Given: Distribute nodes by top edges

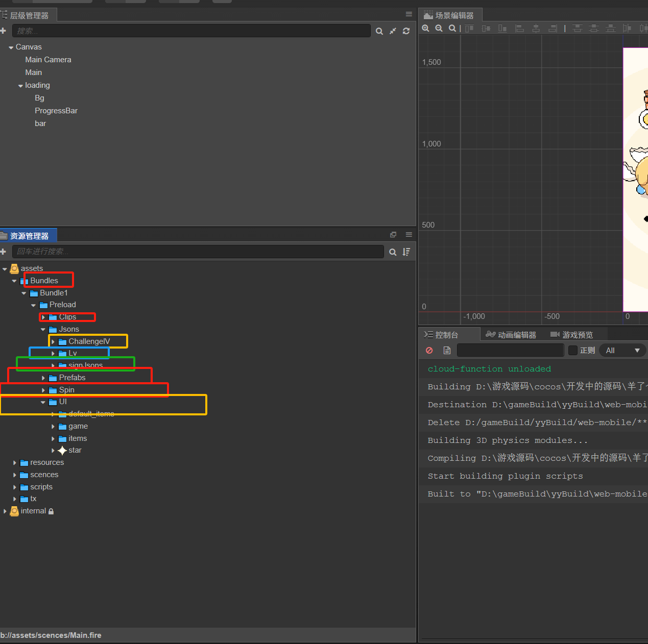Looking at the screenshot, I should pyautogui.click(x=578, y=29).
